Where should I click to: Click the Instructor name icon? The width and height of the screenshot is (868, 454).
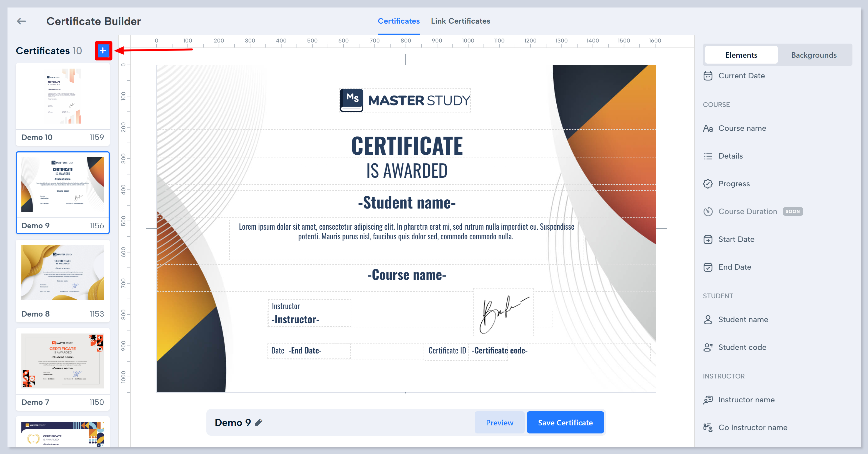[x=708, y=400]
